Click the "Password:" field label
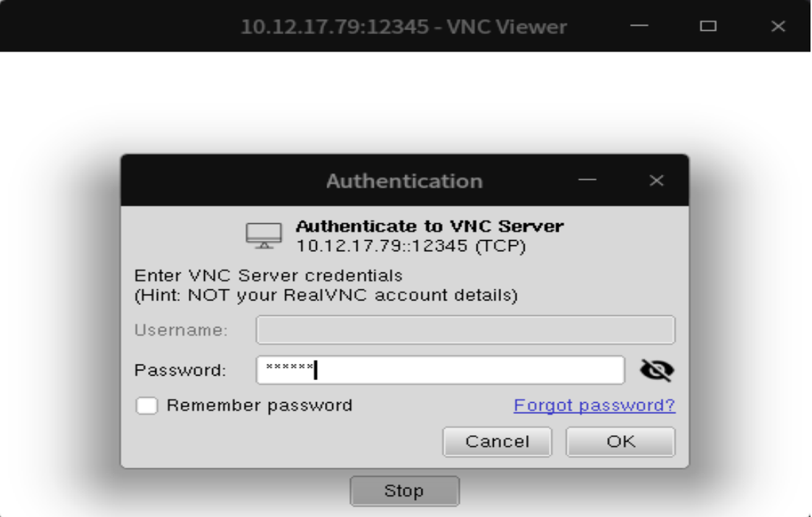 click(181, 370)
